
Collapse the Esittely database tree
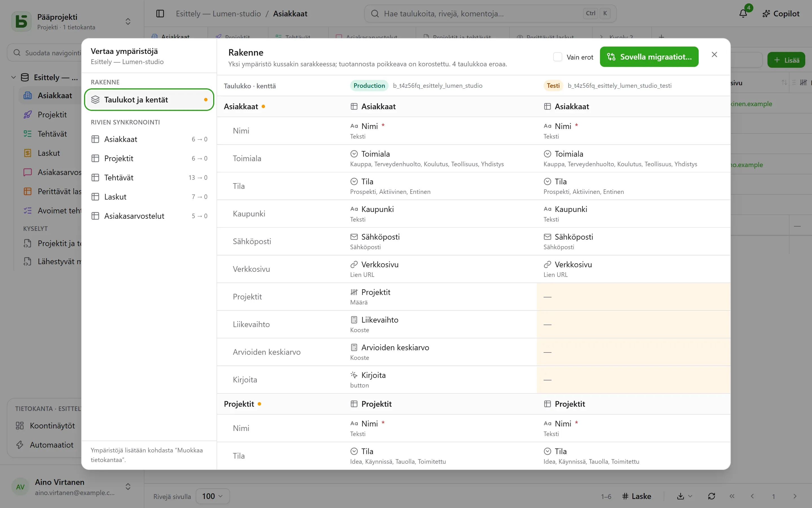click(x=14, y=77)
